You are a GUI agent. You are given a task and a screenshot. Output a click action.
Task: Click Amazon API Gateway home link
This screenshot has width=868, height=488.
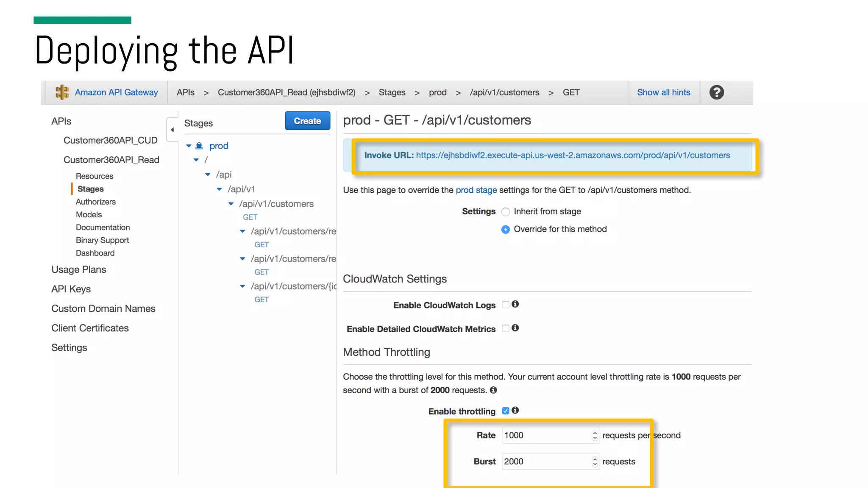[x=116, y=92]
